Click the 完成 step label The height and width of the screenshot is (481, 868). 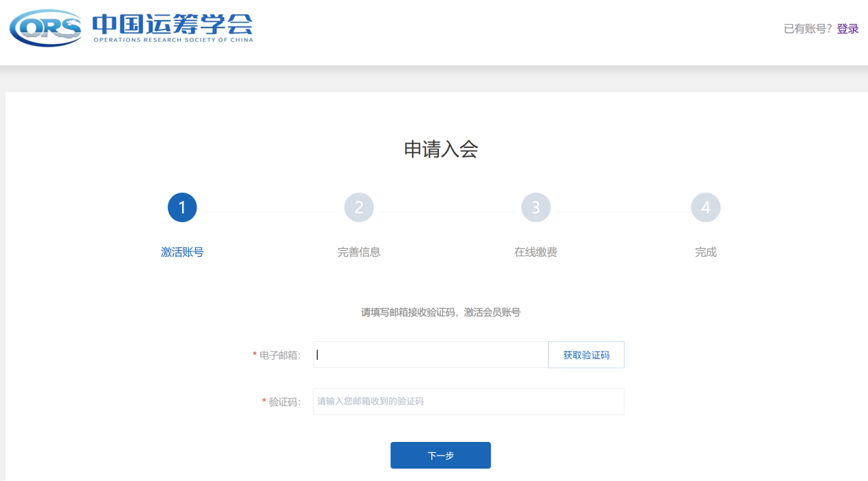click(706, 251)
